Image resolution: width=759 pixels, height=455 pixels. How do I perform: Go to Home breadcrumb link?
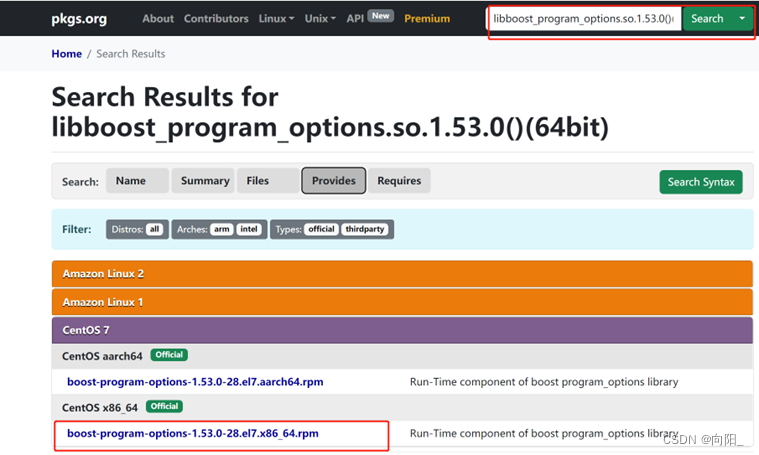(x=66, y=54)
